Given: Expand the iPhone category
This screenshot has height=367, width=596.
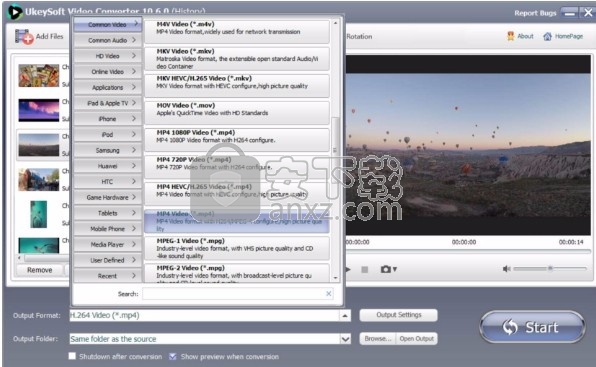Looking at the screenshot, I should click(x=108, y=119).
